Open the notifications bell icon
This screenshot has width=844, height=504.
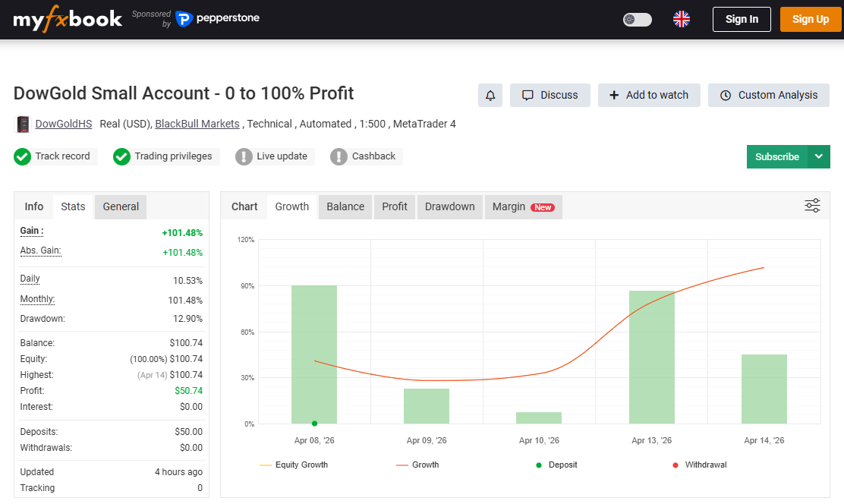(x=490, y=95)
